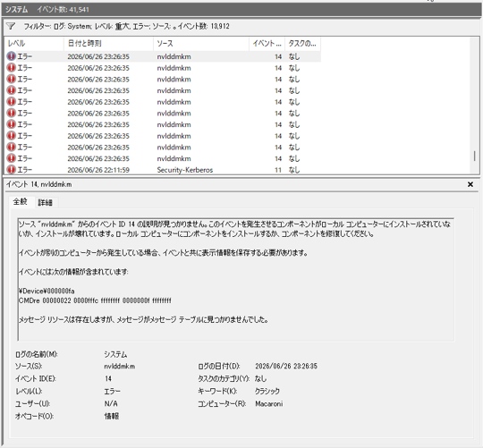Click the date 2026/06/26 22:11:59

tap(98, 170)
